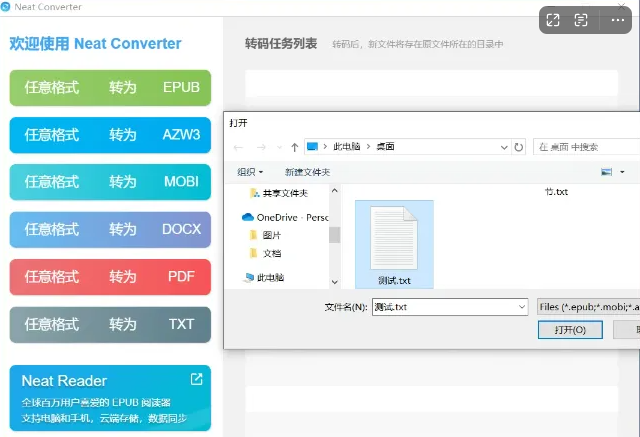Select 图片 folder in the tree
This screenshot has width=640, height=437.
click(265, 235)
